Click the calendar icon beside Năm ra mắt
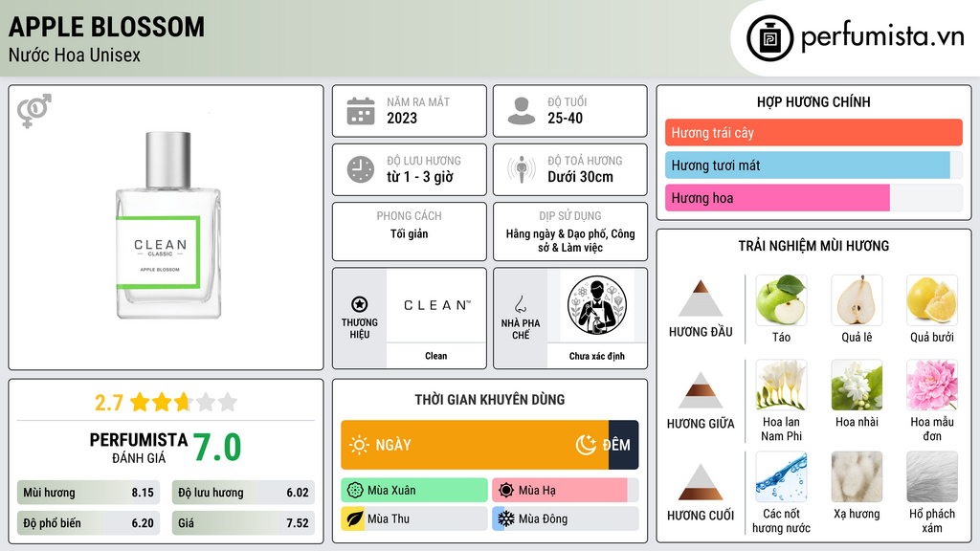Screen dimensions: 980x551 361,111
